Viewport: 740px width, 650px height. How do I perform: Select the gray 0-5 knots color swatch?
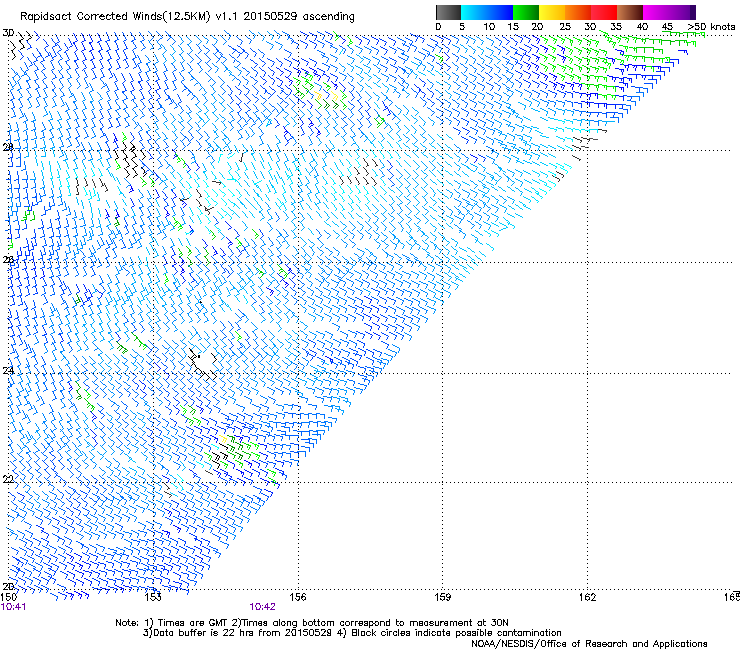point(448,12)
